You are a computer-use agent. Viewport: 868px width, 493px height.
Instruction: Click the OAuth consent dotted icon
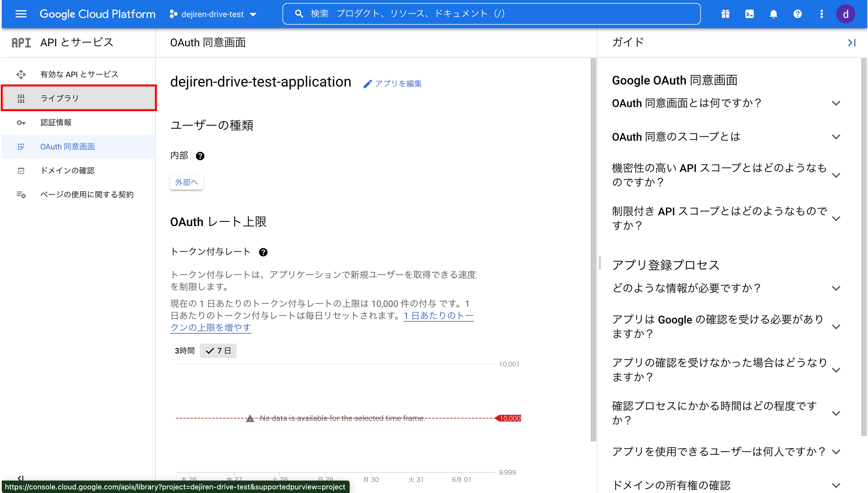pos(21,147)
